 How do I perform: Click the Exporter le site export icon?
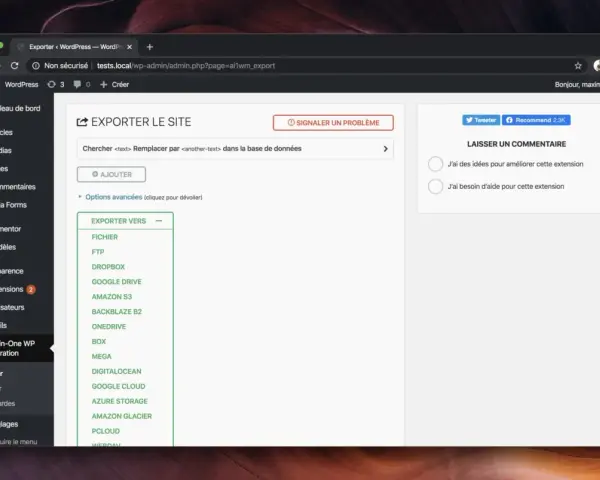point(82,122)
